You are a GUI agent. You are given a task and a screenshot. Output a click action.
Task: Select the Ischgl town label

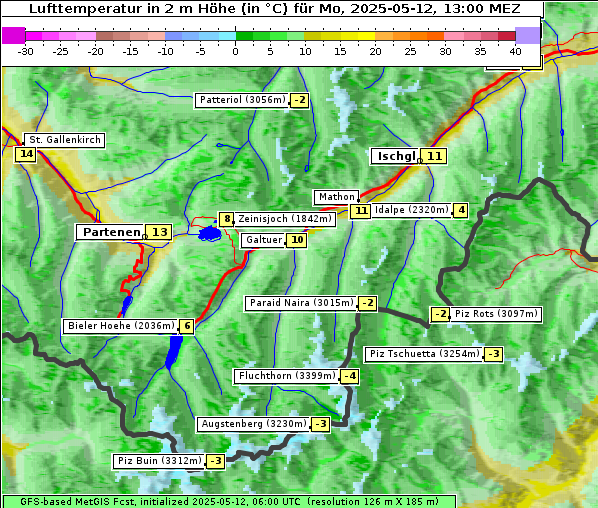pos(396,156)
